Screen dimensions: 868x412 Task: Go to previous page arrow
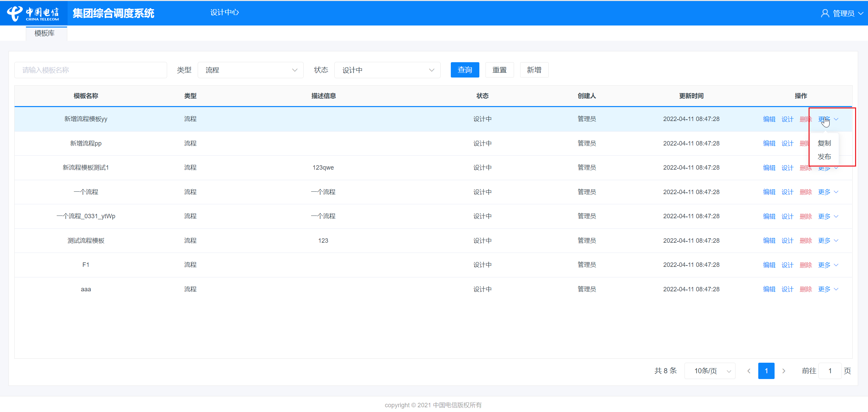click(x=749, y=371)
